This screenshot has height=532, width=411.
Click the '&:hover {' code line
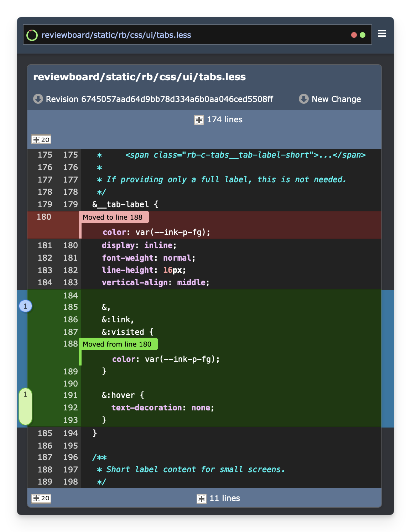pos(123,395)
